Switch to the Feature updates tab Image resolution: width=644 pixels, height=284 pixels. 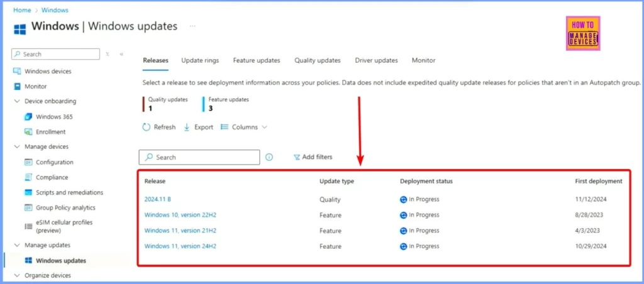click(x=257, y=60)
